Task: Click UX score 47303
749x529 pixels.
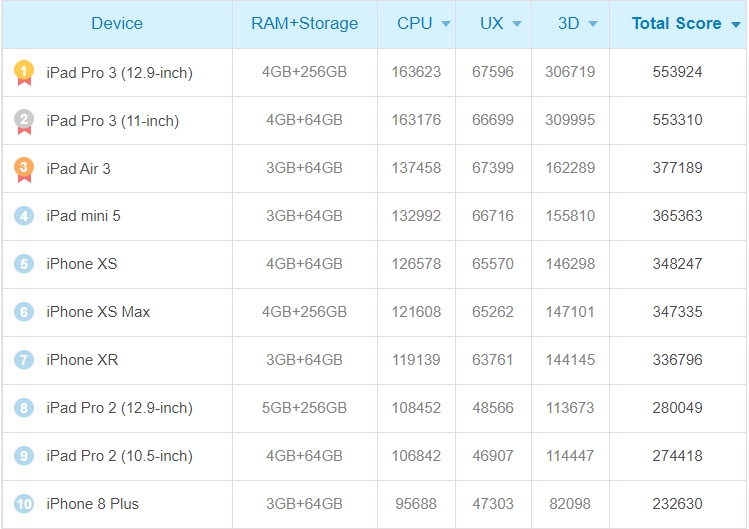Action: [493, 504]
